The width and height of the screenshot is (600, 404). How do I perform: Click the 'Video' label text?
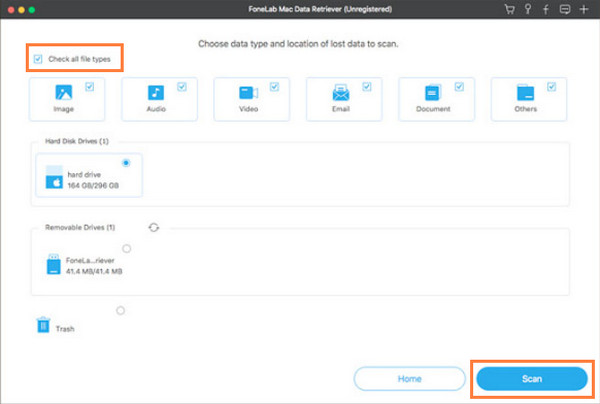(x=248, y=109)
